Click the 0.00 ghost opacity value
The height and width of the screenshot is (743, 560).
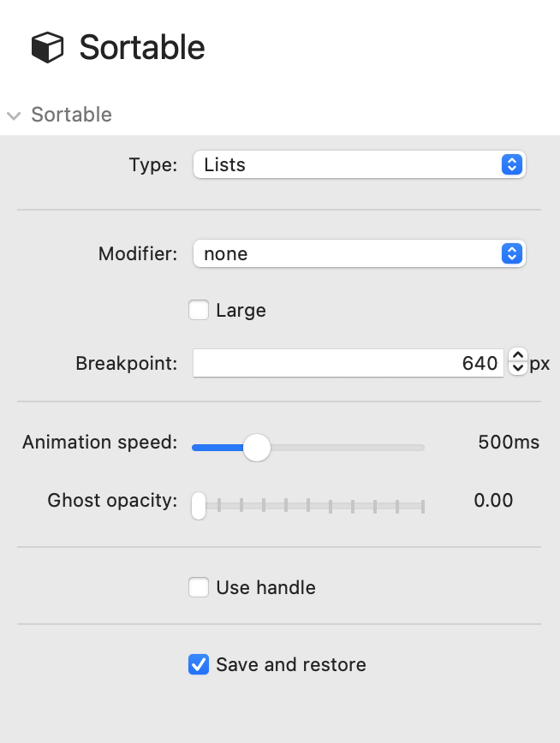(x=493, y=501)
